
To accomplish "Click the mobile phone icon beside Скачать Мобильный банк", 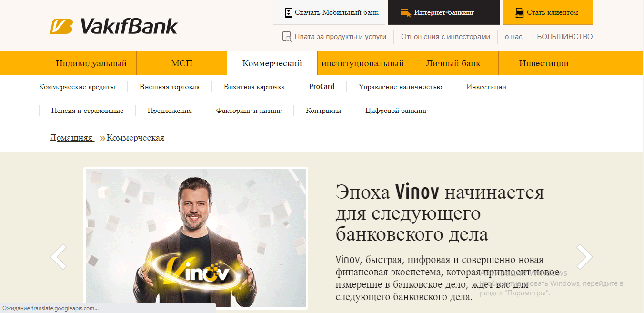I will (288, 13).
